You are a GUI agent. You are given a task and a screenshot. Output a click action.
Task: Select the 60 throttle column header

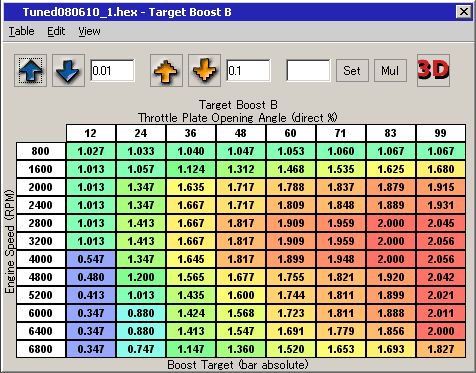point(291,133)
